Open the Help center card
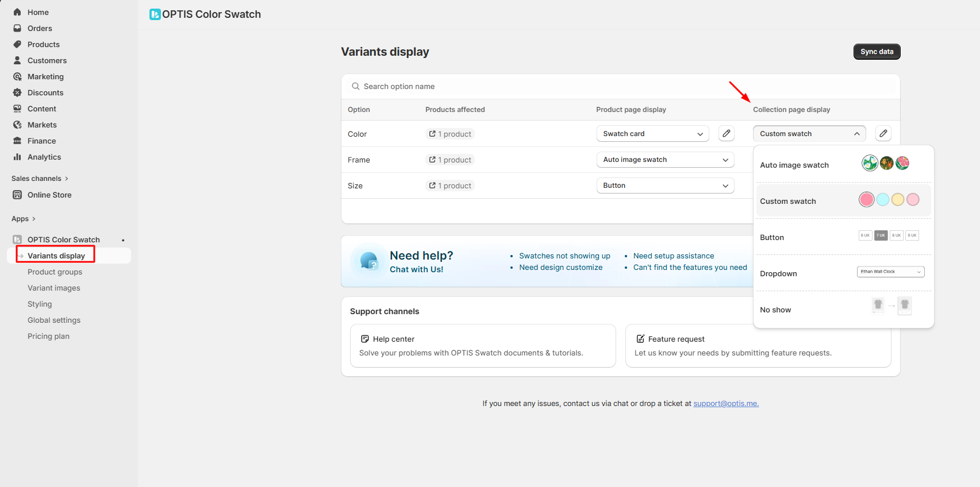This screenshot has width=980, height=487. [483, 346]
